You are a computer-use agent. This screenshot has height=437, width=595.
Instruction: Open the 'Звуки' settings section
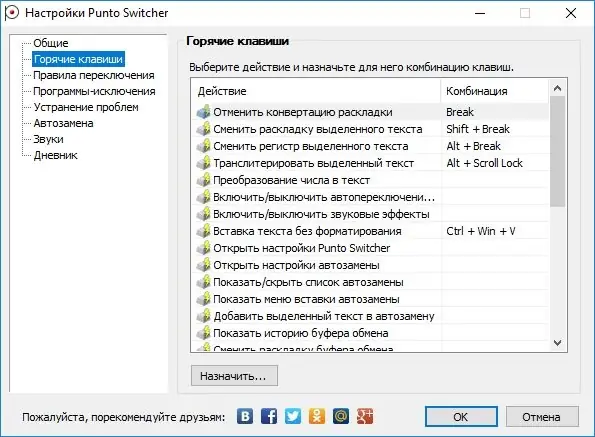point(49,139)
